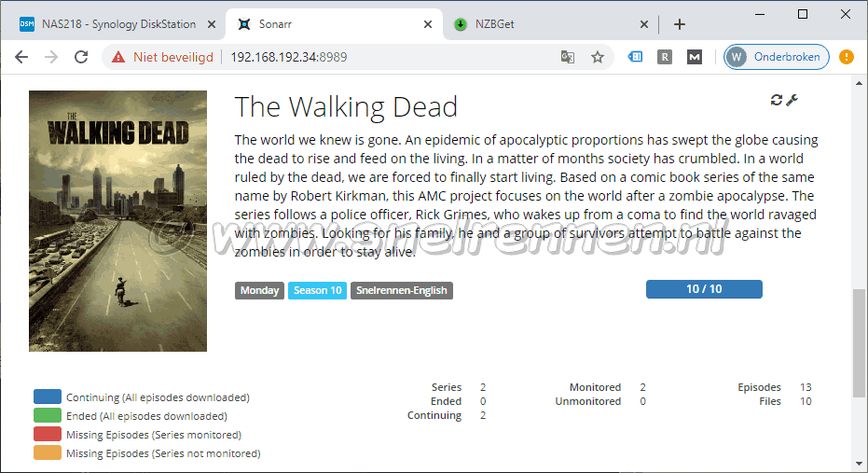The image size is (868, 473).
Task: Maximize the Chrome window
Action: coord(803,14)
